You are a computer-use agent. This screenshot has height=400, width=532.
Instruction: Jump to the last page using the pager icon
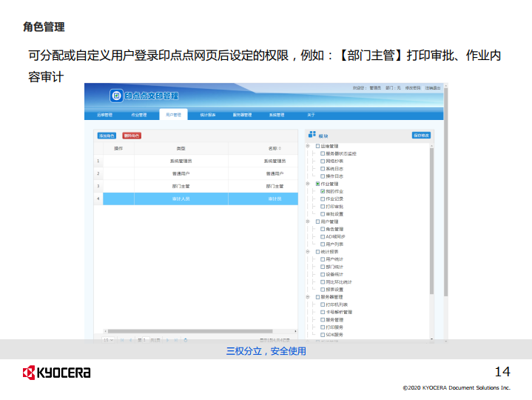tap(175, 339)
